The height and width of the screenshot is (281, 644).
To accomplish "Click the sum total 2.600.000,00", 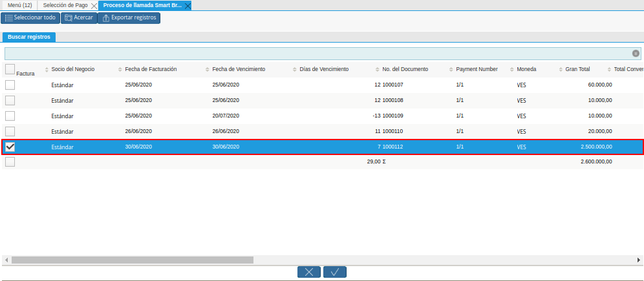I will [x=596, y=161].
